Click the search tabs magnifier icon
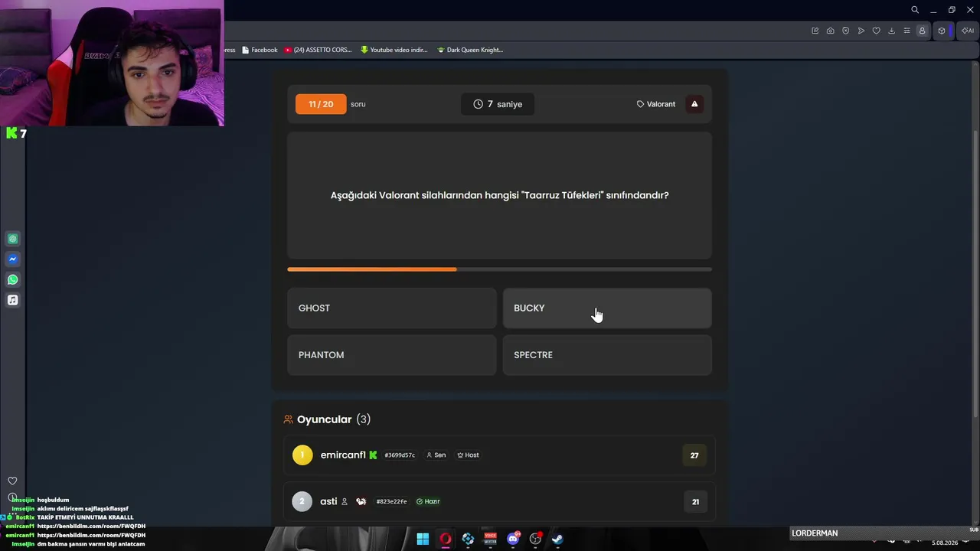This screenshot has height=551, width=980. [x=915, y=10]
